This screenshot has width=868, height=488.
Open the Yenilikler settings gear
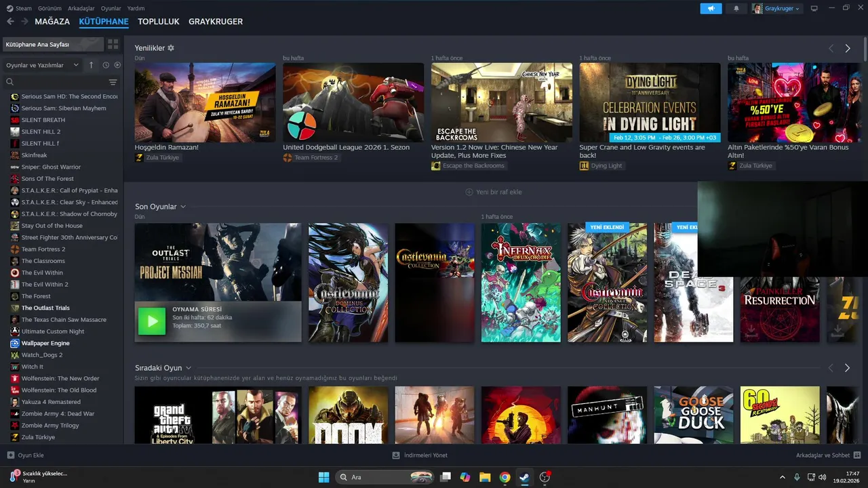(x=171, y=48)
